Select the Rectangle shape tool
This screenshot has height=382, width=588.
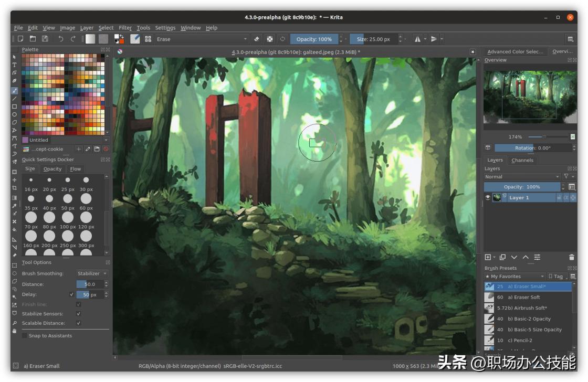tap(15, 107)
